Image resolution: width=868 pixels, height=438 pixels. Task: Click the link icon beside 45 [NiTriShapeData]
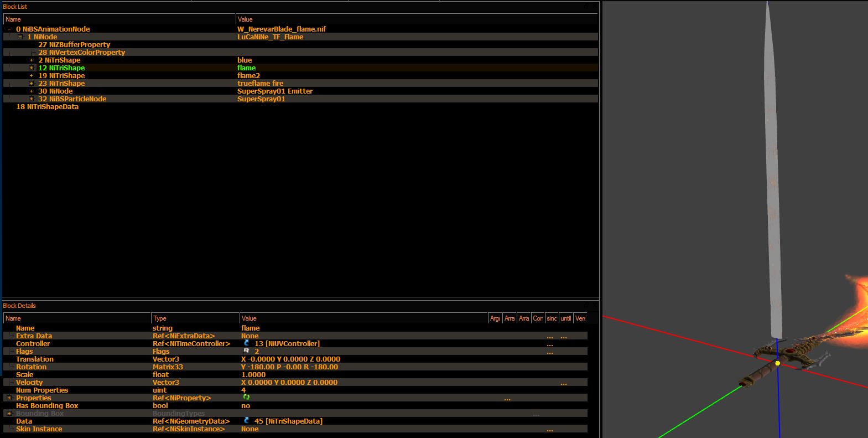coord(246,421)
